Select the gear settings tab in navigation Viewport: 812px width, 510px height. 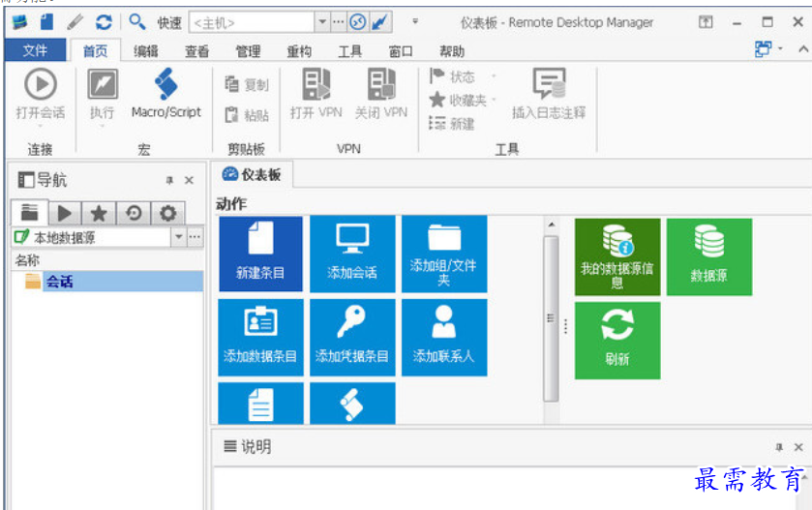pyautogui.click(x=167, y=213)
